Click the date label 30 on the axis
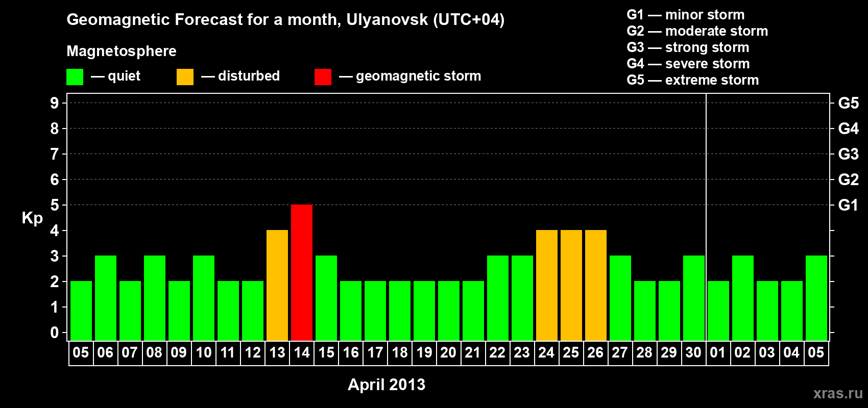Viewport: 868px width, 408px height. (693, 352)
